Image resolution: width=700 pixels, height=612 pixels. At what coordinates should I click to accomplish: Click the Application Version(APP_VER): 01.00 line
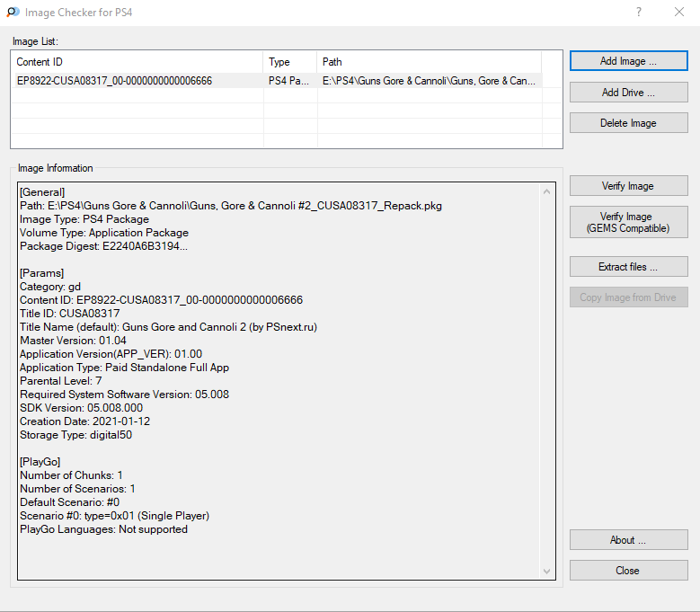(x=111, y=353)
